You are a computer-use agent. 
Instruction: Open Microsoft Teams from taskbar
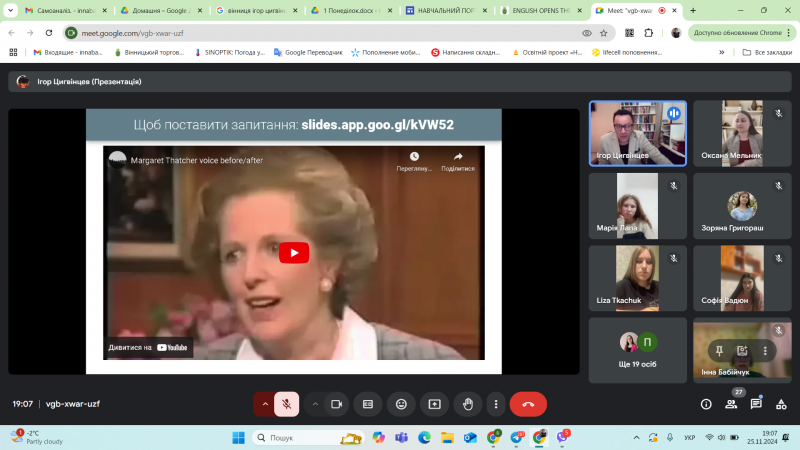(x=402, y=437)
